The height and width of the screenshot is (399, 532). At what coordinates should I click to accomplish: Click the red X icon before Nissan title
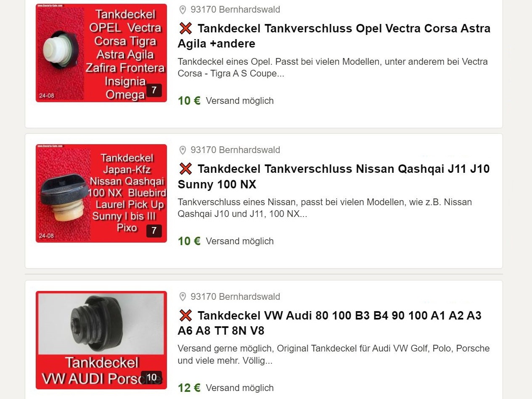coord(185,169)
